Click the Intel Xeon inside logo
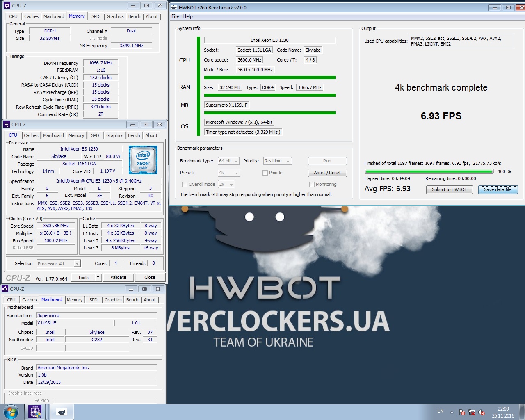 coord(143,160)
